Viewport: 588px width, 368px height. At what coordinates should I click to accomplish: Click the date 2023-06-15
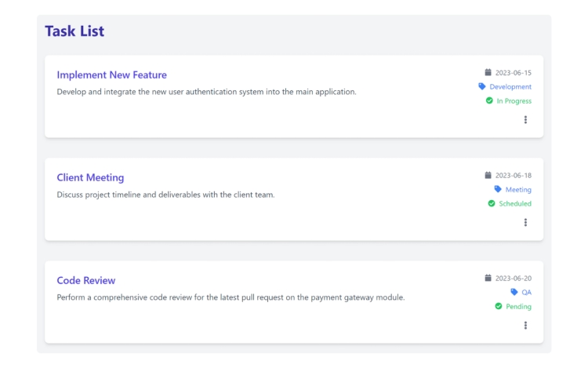tap(514, 72)
